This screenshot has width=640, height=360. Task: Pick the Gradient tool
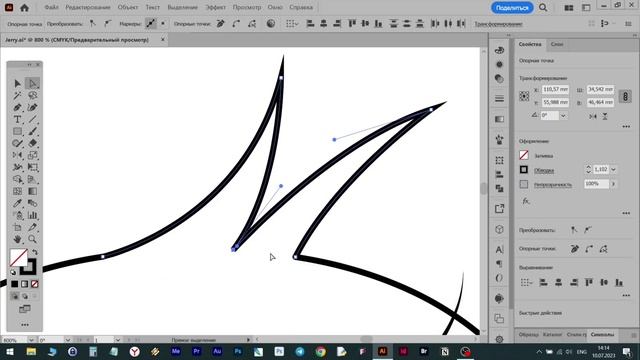point(33,191)
